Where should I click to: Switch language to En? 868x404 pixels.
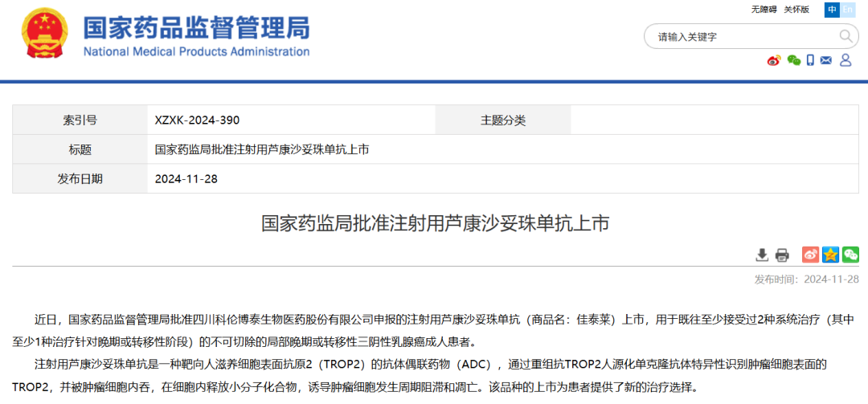pos(848,10)
